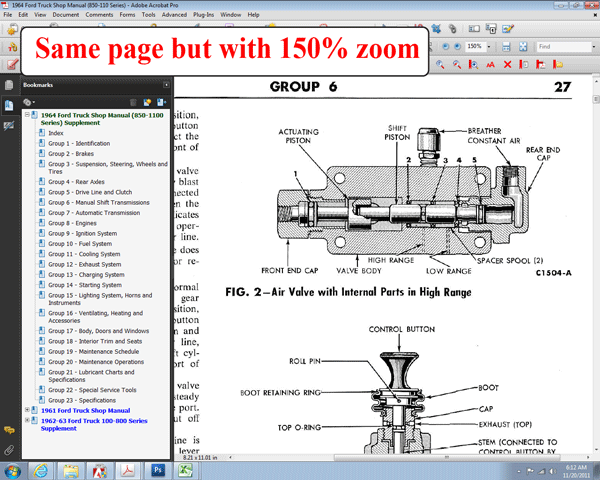Open the Attachments paperclip panel icon
Image resolution: width=600 pixels, height=480 pixels.
point(9,450)
